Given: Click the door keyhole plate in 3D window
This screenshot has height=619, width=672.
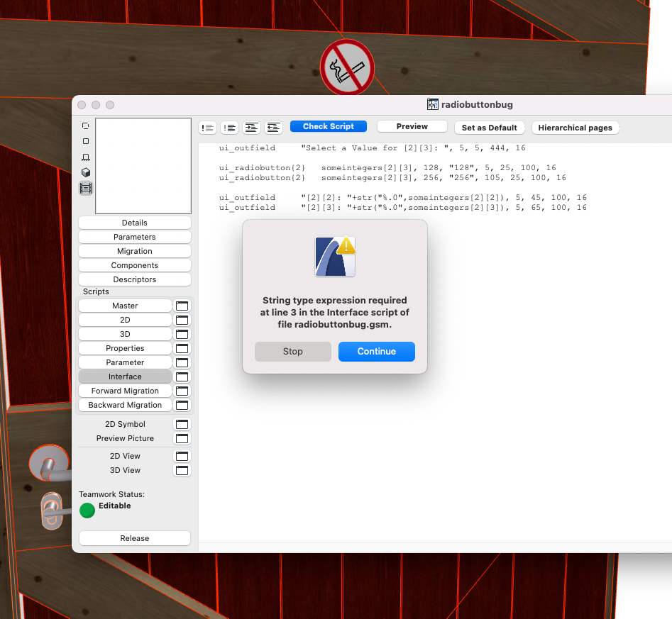Looking at the screenshot, I should (52, 511).
